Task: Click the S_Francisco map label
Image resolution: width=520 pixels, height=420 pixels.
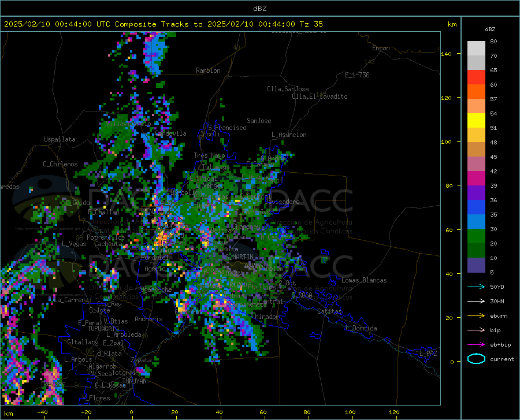Action: pyautogui.click(x=228, y=128)
